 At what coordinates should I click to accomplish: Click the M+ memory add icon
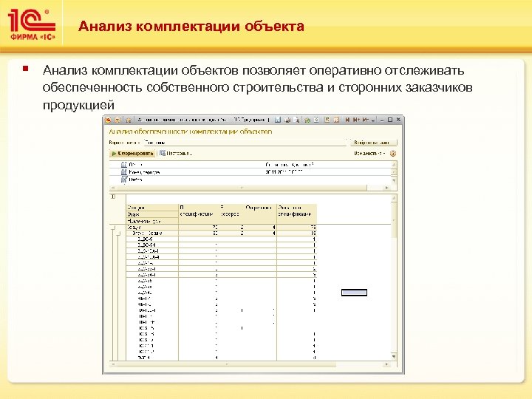click(x=356, y=120)
